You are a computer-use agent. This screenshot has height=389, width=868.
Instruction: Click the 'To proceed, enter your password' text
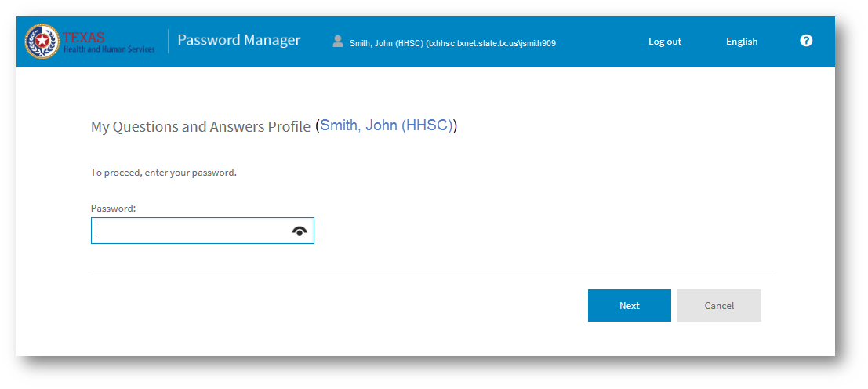pyautogui.click(x=164, y=173)
